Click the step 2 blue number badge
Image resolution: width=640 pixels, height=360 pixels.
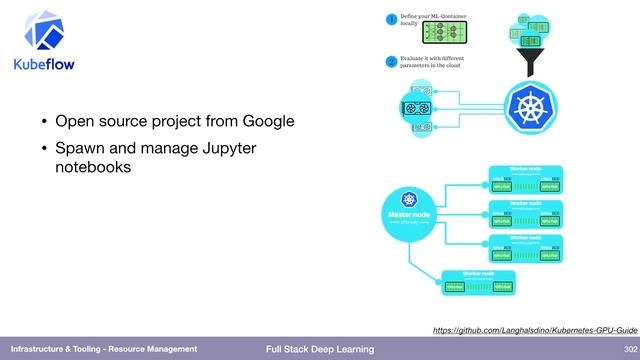tap(391, 62)
